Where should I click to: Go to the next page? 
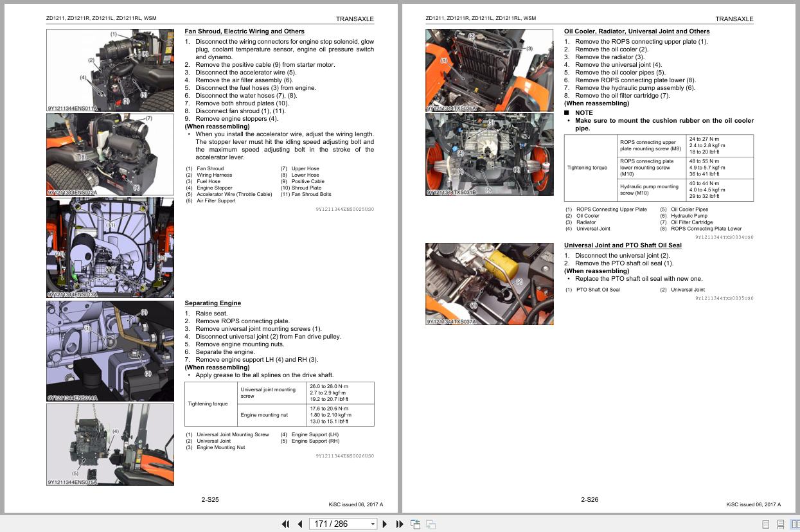tap(385, 524)
